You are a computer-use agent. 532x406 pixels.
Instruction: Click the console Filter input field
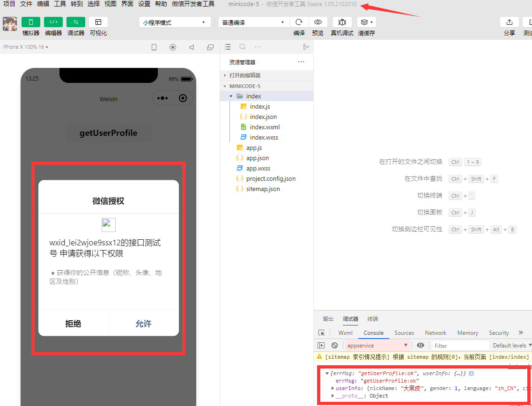pyautogui.click(x=461, y=346)
